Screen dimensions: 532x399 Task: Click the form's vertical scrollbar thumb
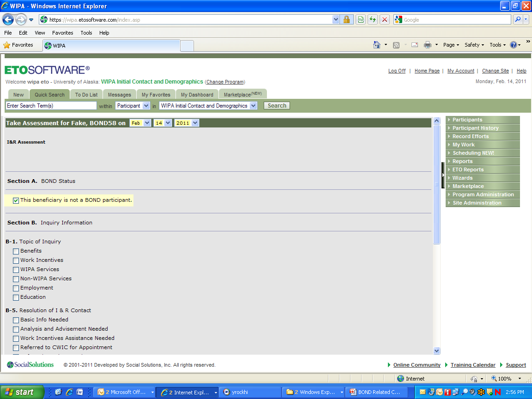[x=437, y=184]
